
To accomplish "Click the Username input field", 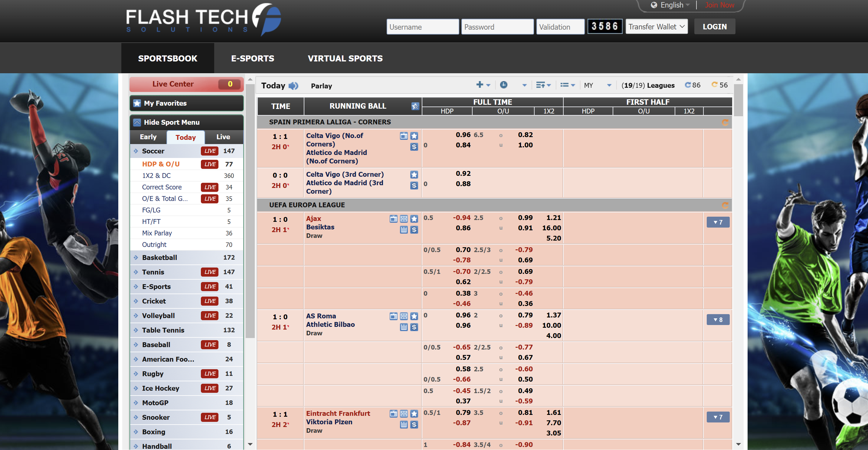I will [422, 27].
